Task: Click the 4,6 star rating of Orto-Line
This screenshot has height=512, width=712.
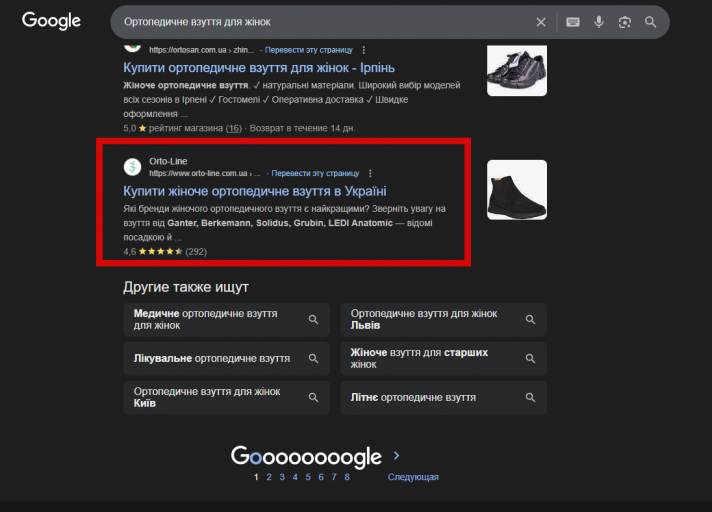Action: pyautogui.click(x=165, y=251)
